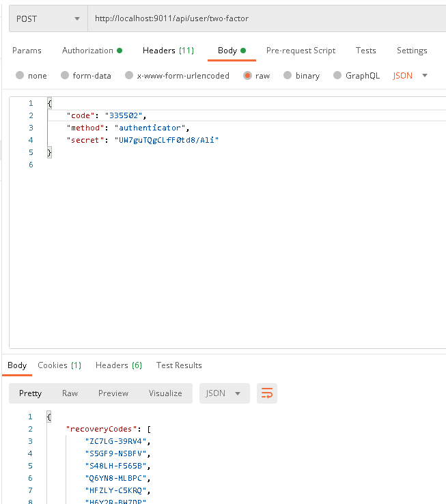Open the Pre-request Script tab
The image size is (446, 504).
(x=301, y=51)
